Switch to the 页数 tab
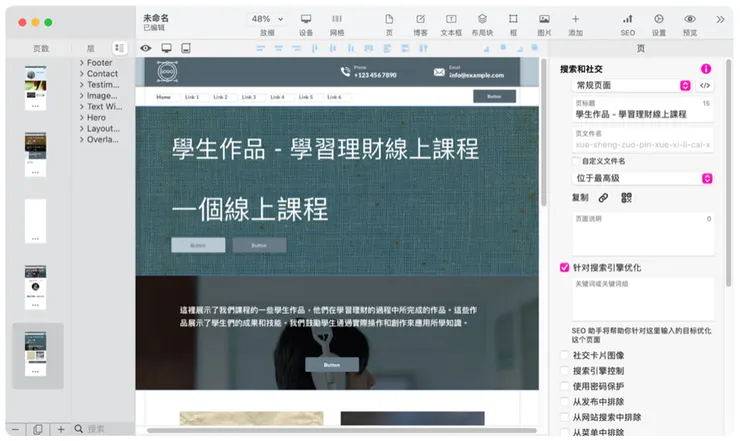This screenshot has width=740, height=441. (x=41, y=48)
